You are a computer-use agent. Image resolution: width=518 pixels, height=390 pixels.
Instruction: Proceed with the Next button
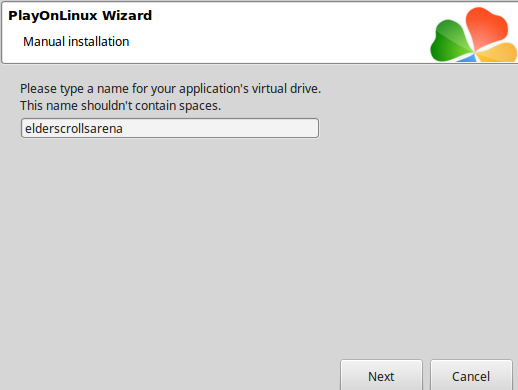pos(381,375)
